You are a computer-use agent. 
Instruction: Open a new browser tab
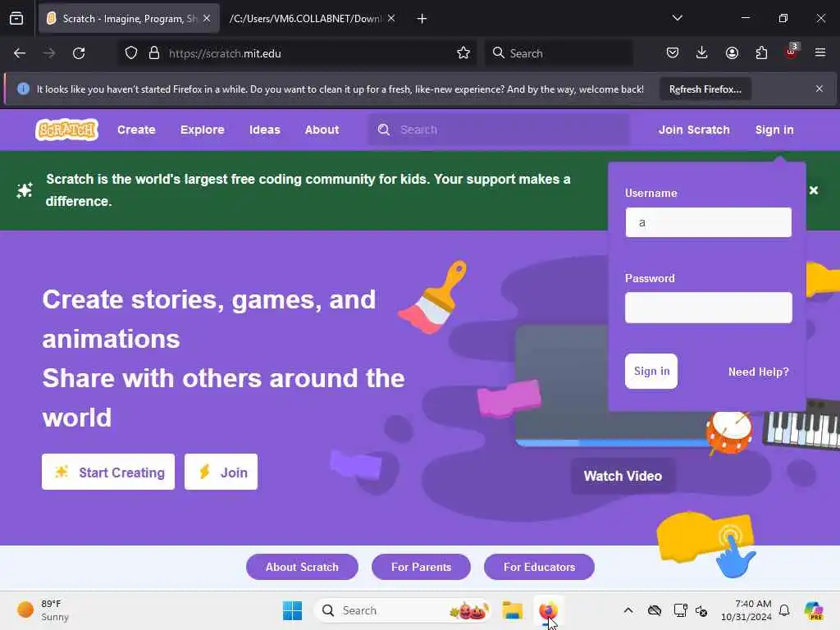pyautogui.click(x=422, y=19)
